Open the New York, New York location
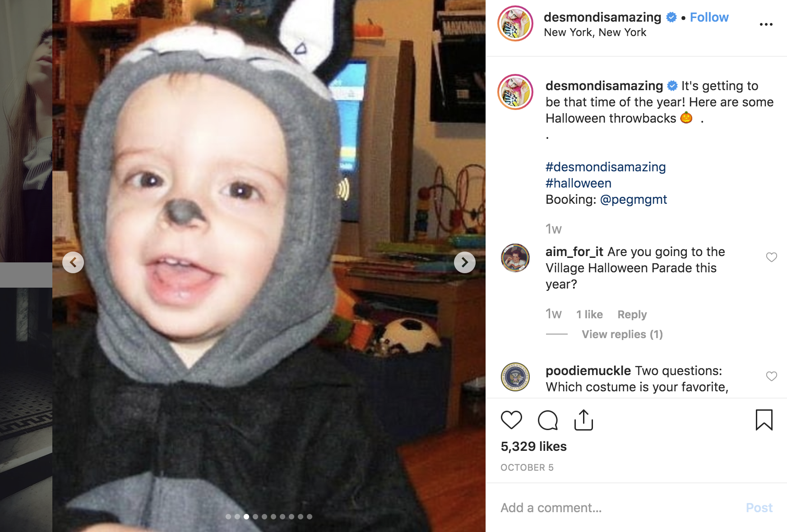This screenshot has width=787, height=532. [x=595, y=32]
